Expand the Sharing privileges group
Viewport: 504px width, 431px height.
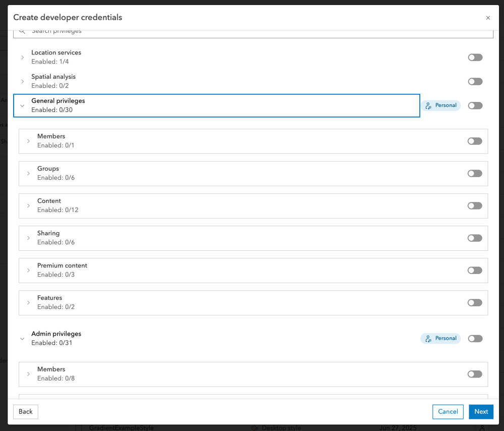coord(28,238)
